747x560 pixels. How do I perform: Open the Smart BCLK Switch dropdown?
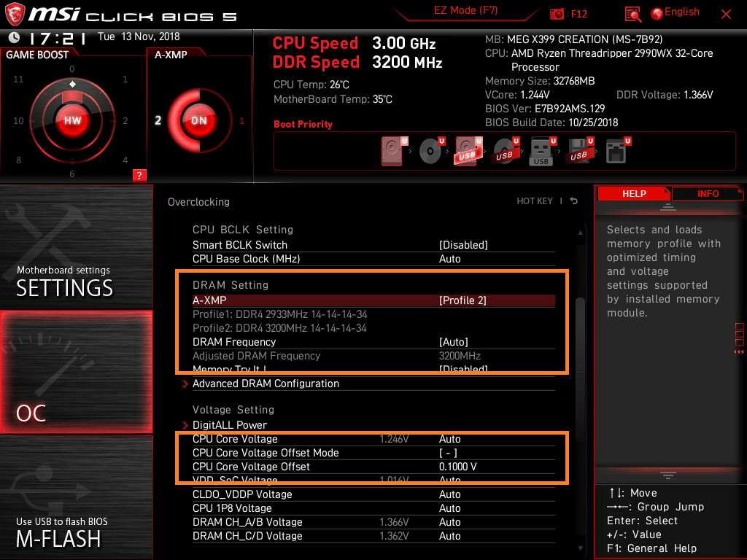373,245
